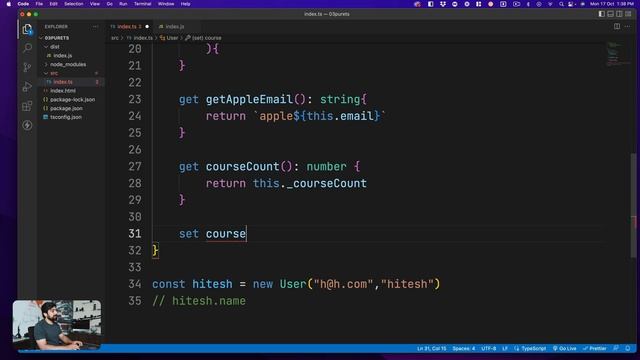The width and height of the screenshot is (640, 360).
Task: Click Prettier in the status bar
Action: pos(595,349)
